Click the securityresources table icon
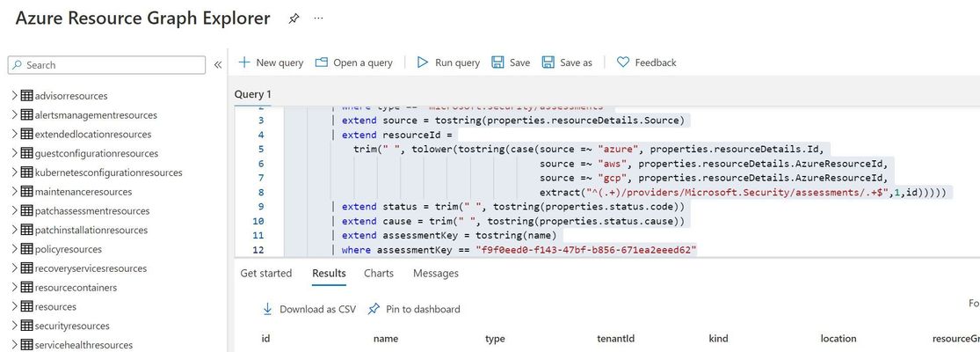980x352 pixels. 27,326
